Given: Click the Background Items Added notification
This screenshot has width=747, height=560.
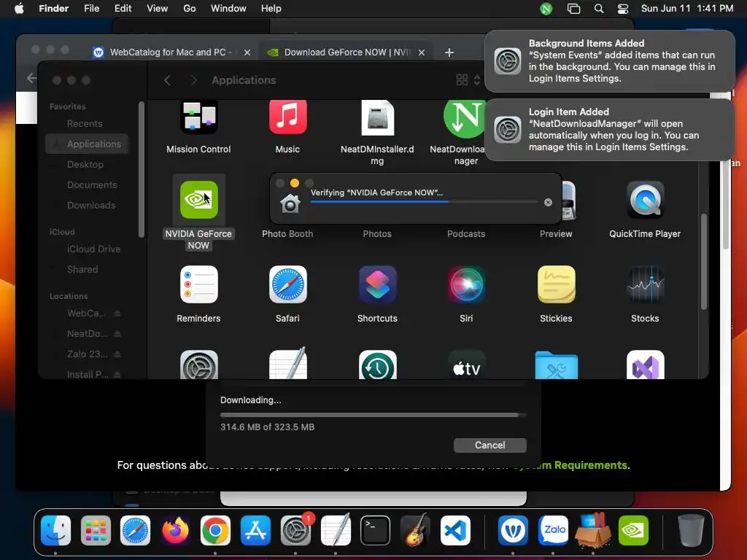Looking at the screenshot, I should coord(610,61).
